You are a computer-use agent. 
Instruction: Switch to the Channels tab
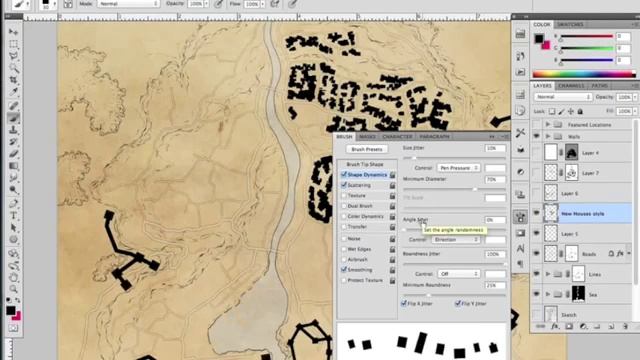click(x=571, y=86)
